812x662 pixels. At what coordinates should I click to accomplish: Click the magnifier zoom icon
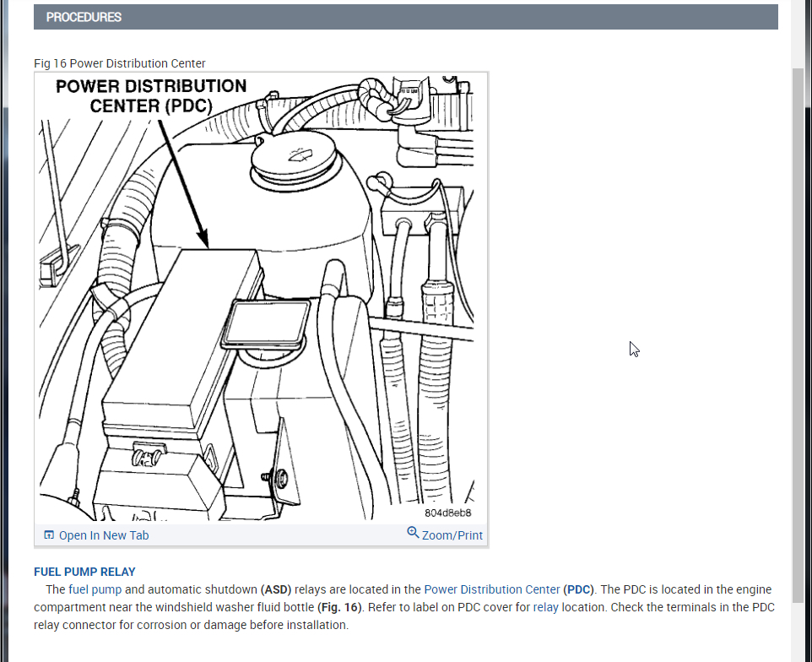[413, 533]
